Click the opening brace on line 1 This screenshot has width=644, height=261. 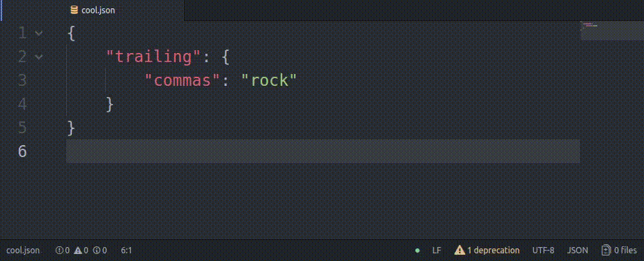pos(71,33)
